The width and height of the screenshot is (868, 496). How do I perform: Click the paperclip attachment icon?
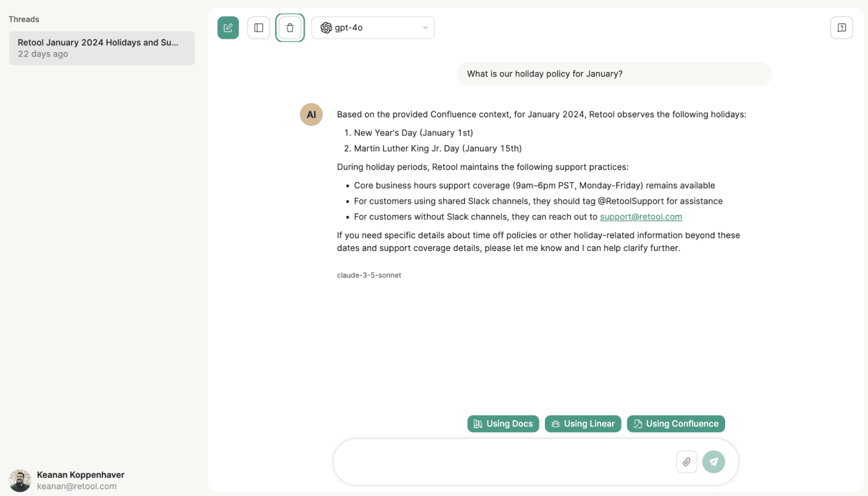click(686, 462)
